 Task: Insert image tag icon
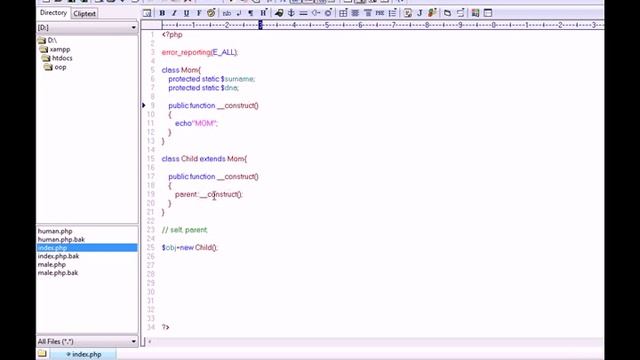pyautogui.click(x=279, y=13)
